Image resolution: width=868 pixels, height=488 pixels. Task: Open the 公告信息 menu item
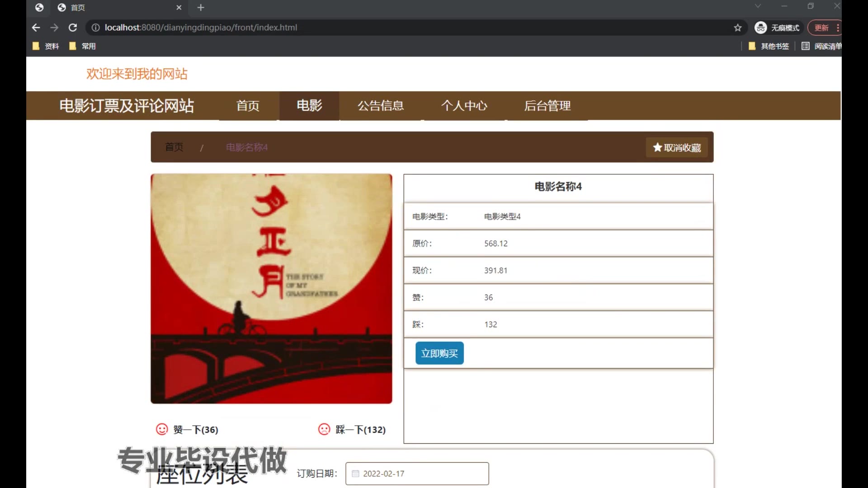pos(381,106)
